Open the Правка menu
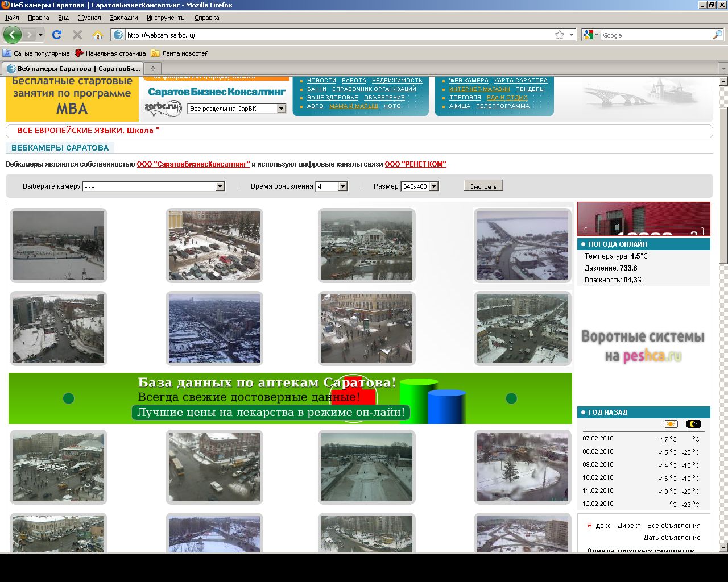 click(39, 18)
